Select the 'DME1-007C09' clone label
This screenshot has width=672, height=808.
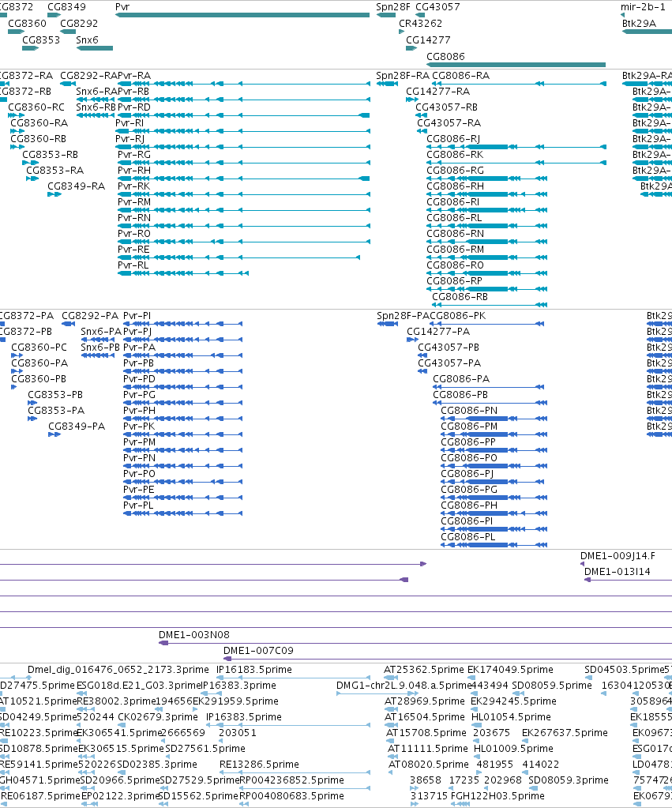click(x=259, y=650)
